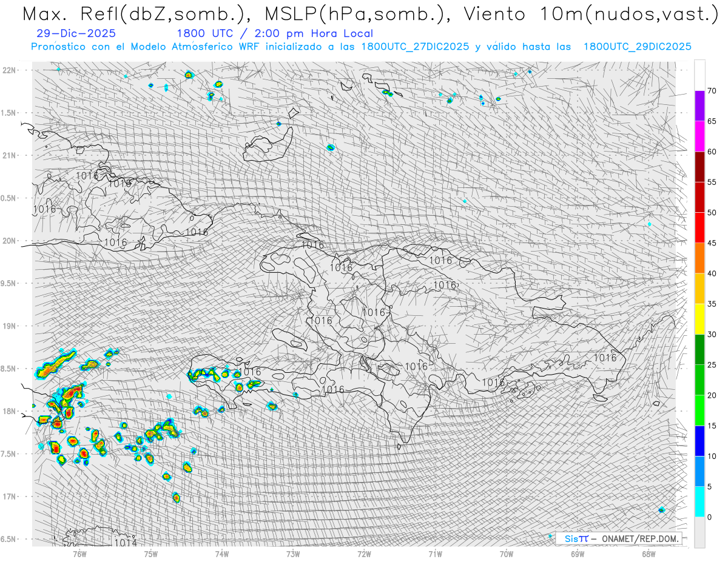728x562 pixels.
Task: Click the '70W' longitude label
Action: [507, 553]
